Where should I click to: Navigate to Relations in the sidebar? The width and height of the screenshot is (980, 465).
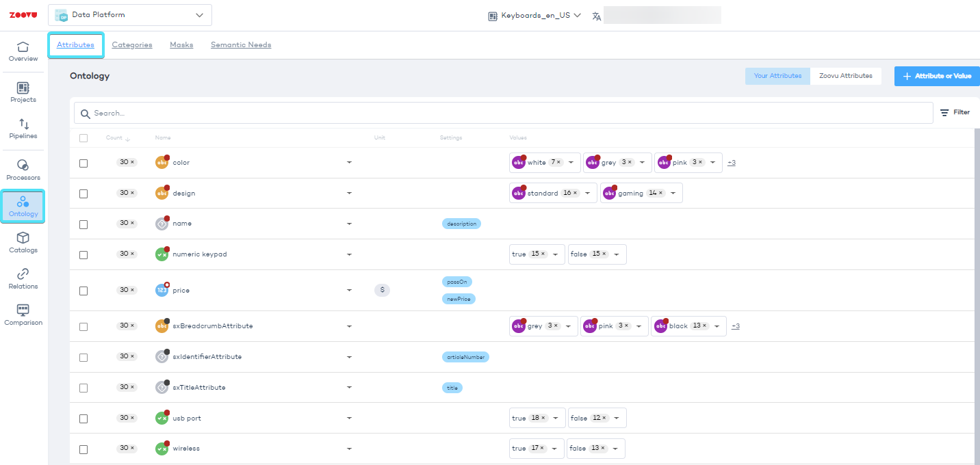(23, 279)
